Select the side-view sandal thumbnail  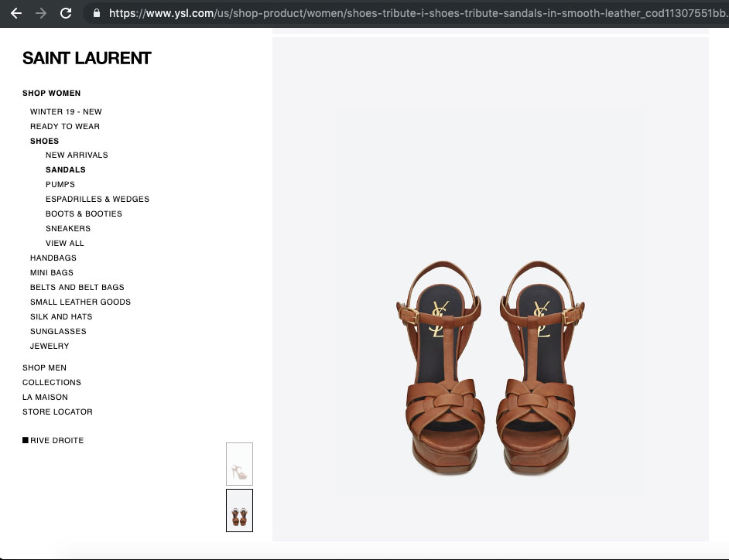239,464
